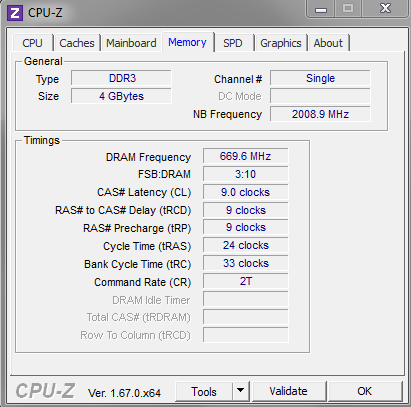Open the Tools dropdown arrow
Viewport: 411px width, 407px height.
pyautogui.click(x=241, y=391)
